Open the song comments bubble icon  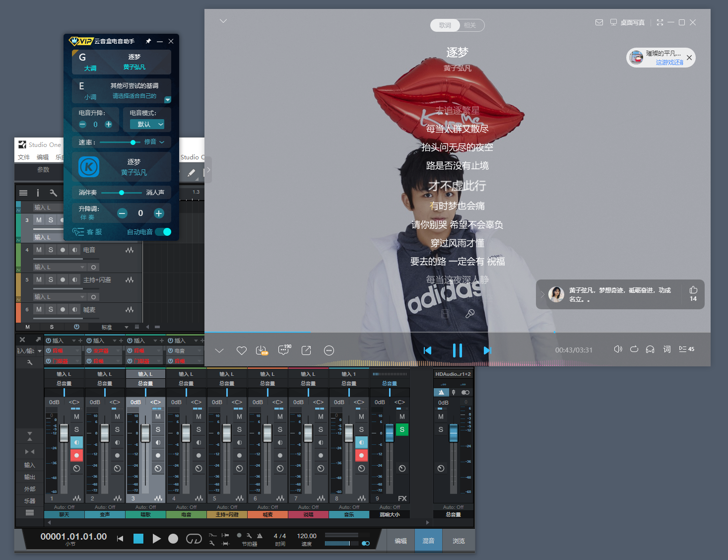tap(284, 350)
